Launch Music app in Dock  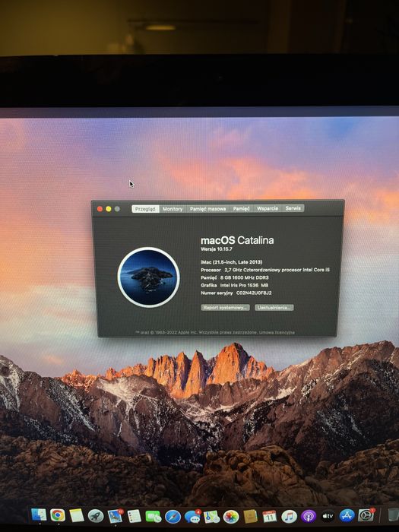pyautogui.click(x=289, y=516)
